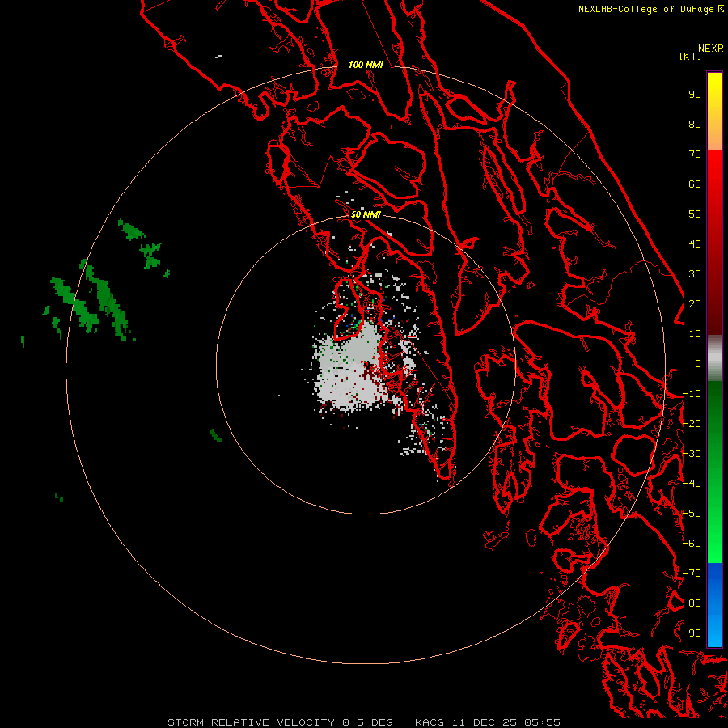Image resolution: width=728 pixels, height=728 pixels.
Task: Click the -50 value on the velocity scale
Action: pyautogui.click(x=692, y=514)
